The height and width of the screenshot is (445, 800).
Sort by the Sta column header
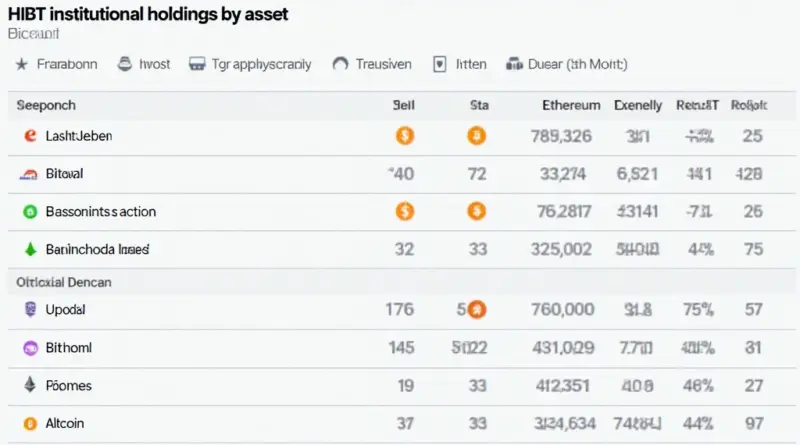point(478,104)
